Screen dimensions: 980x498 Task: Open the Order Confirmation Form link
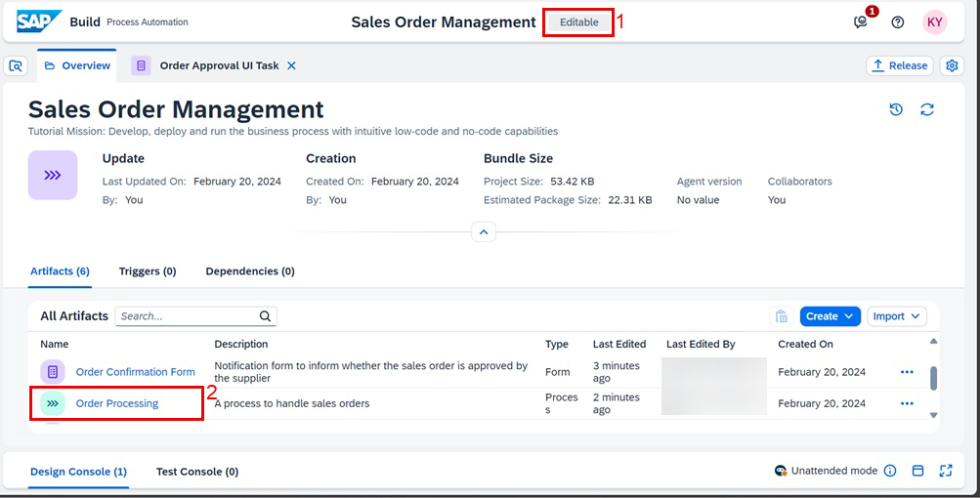point(136,372)
